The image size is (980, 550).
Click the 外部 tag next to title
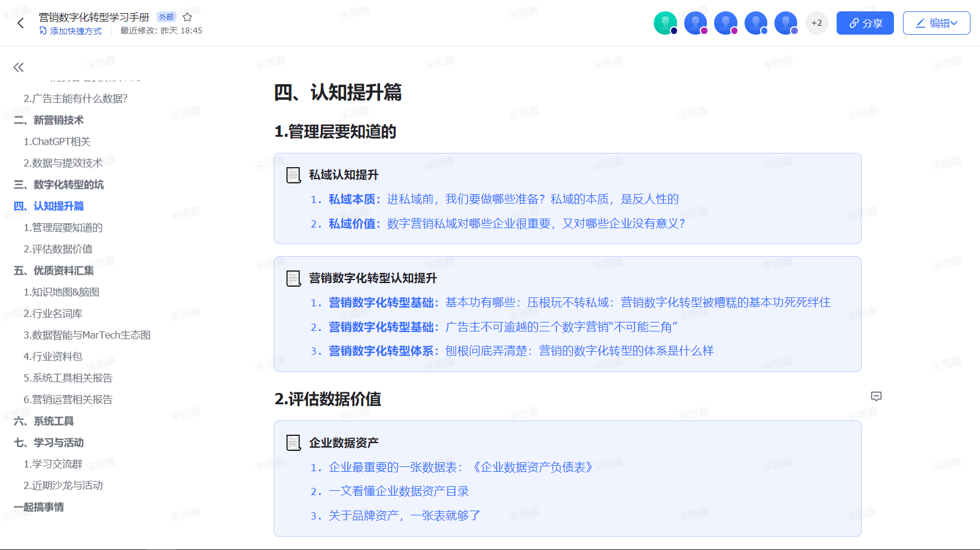[x=166, y=17]
